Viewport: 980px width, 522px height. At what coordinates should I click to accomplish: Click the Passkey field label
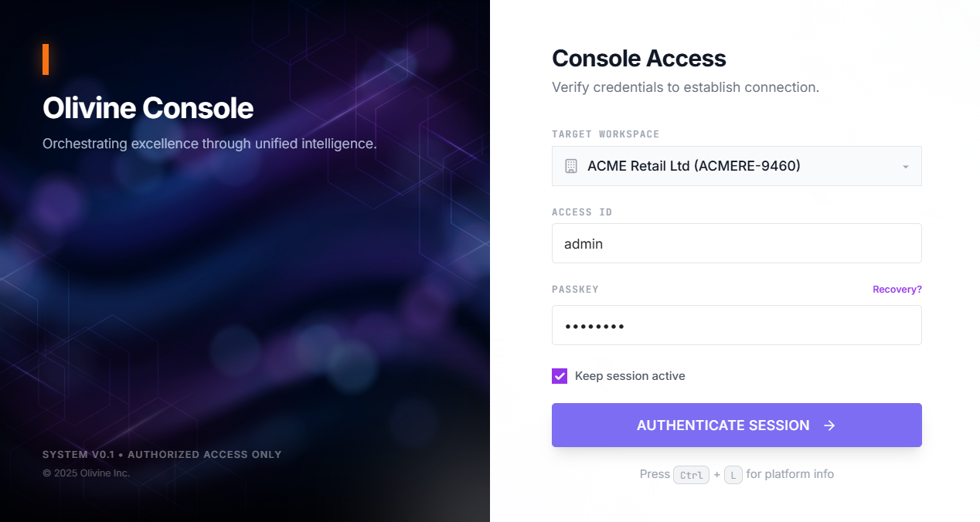[575, 290]
